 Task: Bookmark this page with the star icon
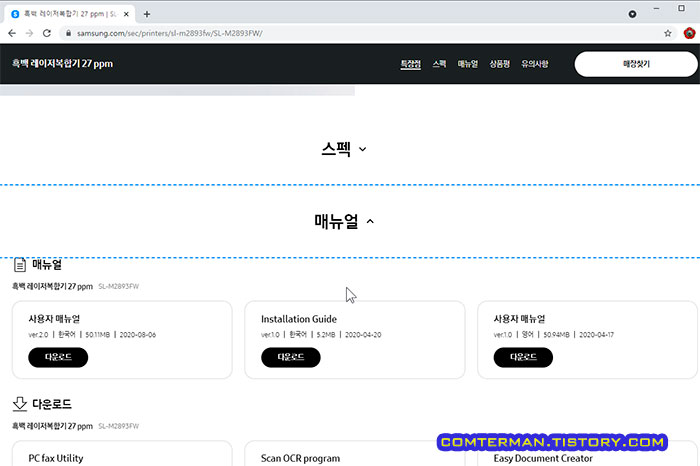[x=667, y=33]
